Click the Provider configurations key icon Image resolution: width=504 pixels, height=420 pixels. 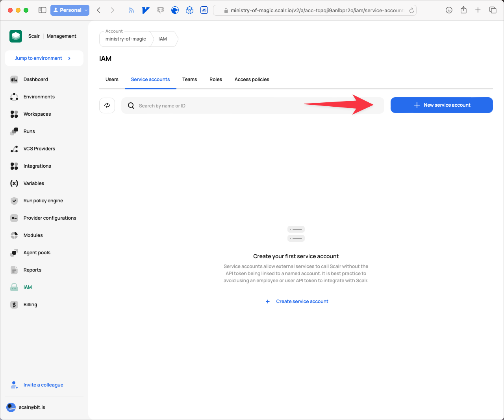click(x=14, y=218)
